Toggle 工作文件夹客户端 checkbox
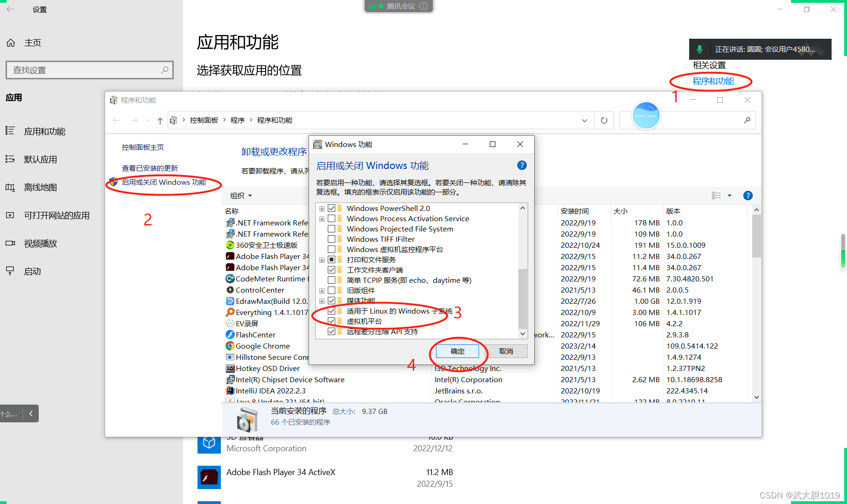Screen dimensions: 847x504 pos(332,270)
